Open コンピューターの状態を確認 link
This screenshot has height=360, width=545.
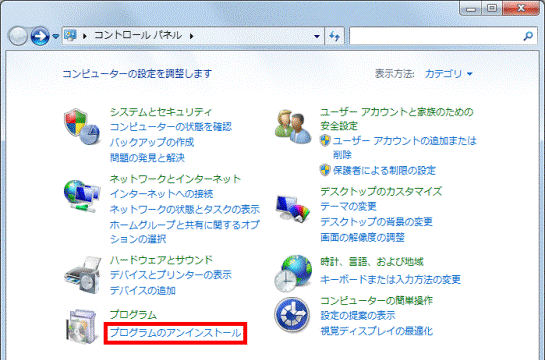[171, 127]
